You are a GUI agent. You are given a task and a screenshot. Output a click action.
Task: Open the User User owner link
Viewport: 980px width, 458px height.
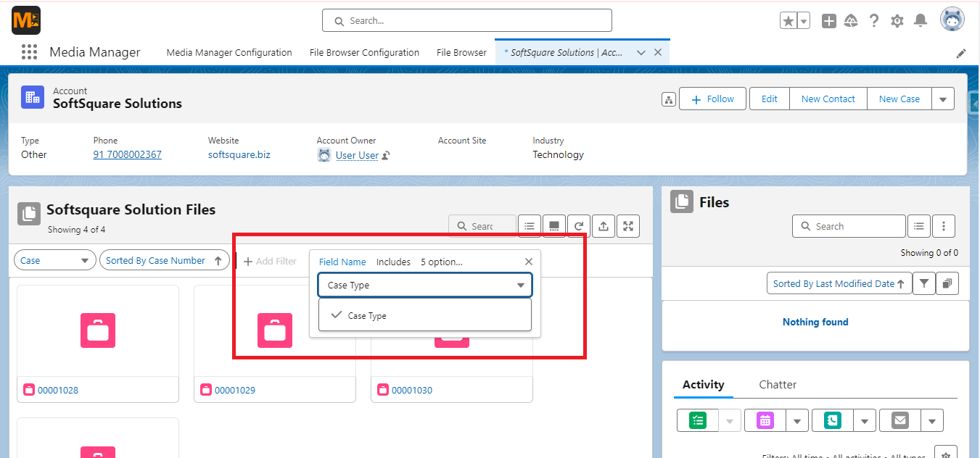357,155
